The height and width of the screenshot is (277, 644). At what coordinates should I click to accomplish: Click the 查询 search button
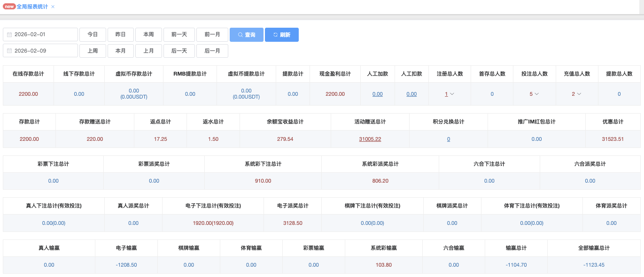pos(246,35)
